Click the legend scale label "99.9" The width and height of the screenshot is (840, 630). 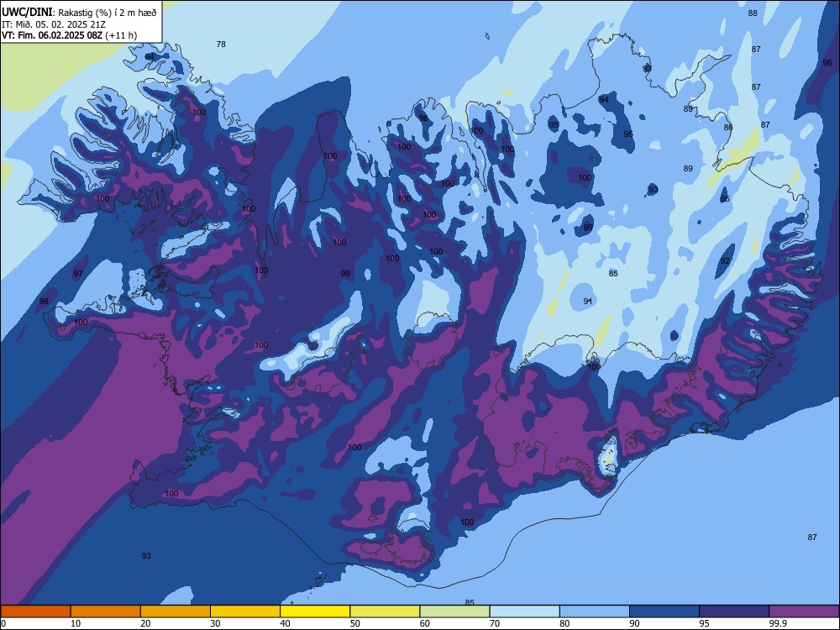coord(777,623)
